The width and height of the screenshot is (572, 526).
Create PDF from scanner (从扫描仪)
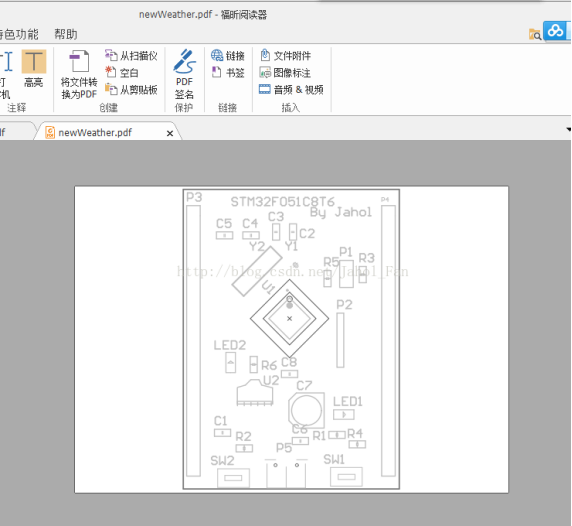(131, 55)
